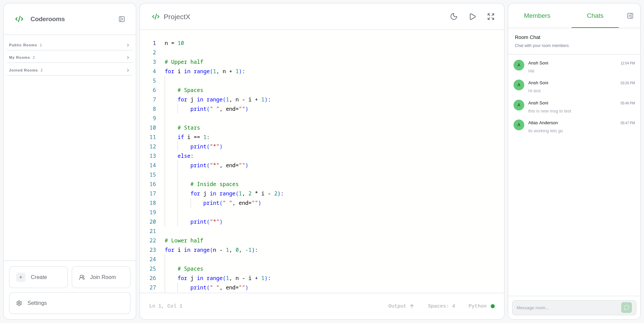Click the 'else:' code line
644x323 pixels.
pyautogui.click(x=185, y=156)
